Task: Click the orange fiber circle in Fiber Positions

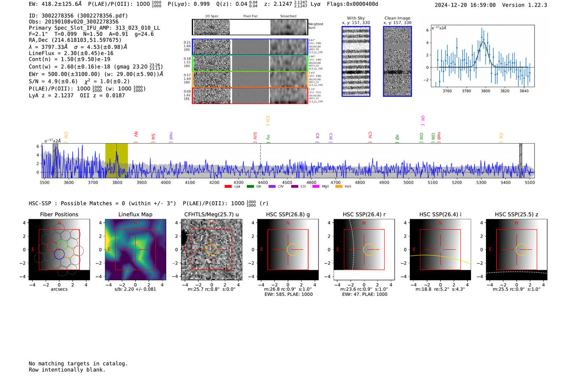Action: point(68,252)
